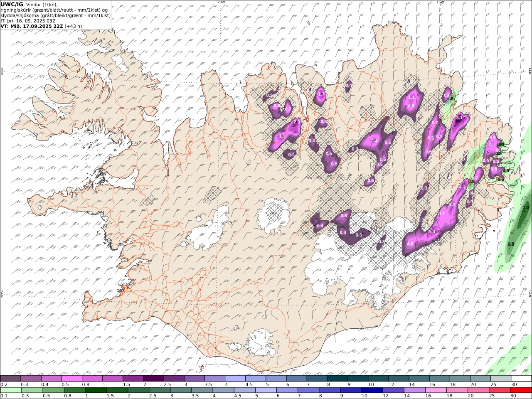Click the "UWC/IG" title text
Screen dimensions: 532x399
pos(12,4)
